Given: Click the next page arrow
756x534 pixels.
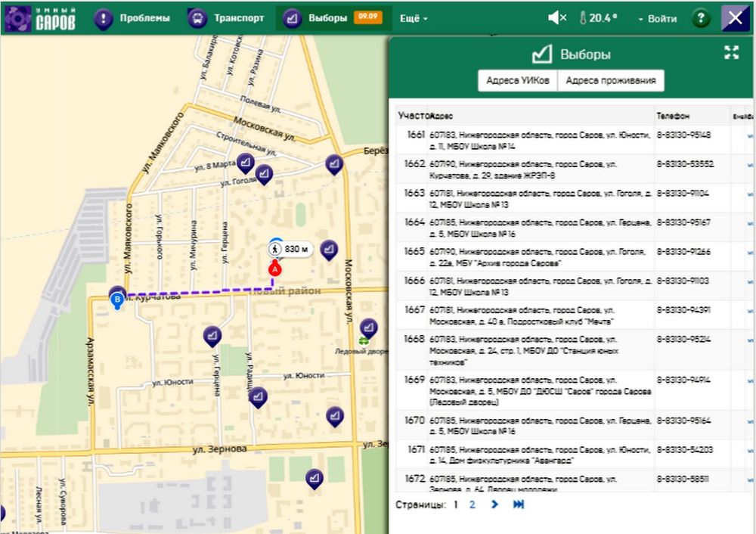Looking at the screenshot, I should coord(495,505).
